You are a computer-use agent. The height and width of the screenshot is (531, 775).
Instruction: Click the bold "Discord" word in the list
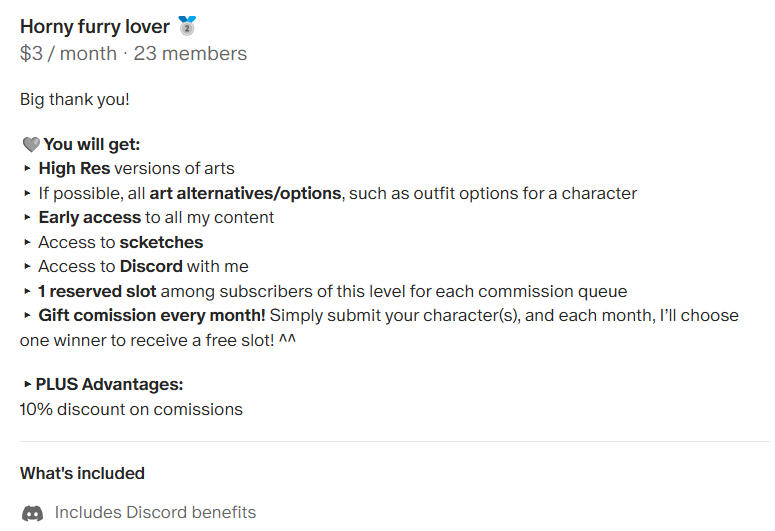point(151,267)
